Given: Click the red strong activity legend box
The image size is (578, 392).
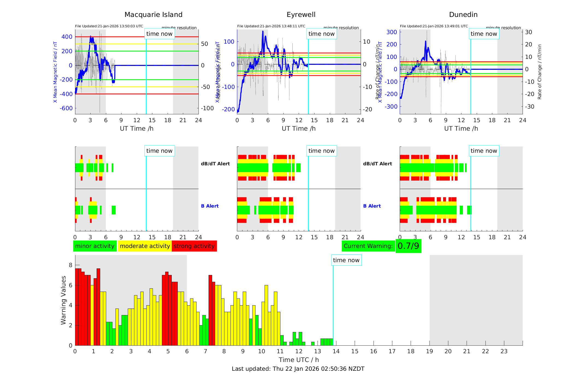Looking at the screenshot, I should coord(194,246).
